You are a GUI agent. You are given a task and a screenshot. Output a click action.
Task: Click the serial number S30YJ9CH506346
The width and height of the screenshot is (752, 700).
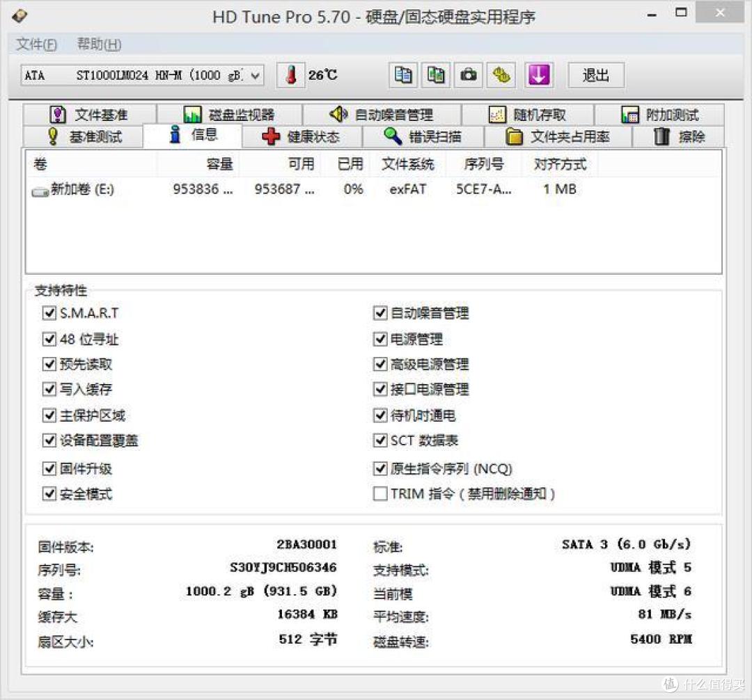coord(283,567)
